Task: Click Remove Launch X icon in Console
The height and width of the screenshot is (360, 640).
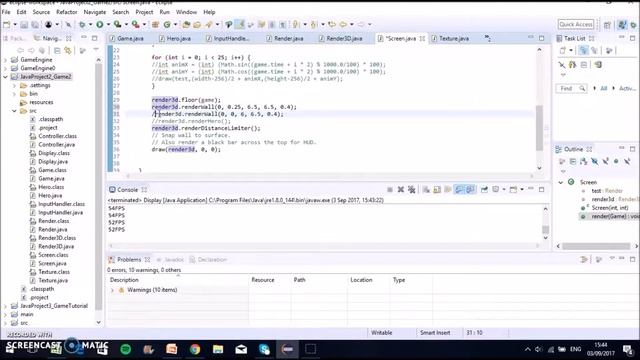Action: 401,189
